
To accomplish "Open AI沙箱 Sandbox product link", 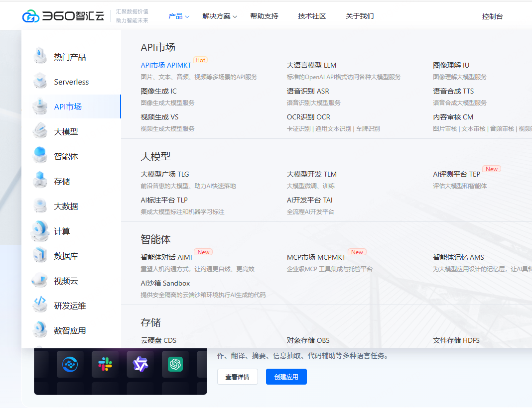I will coord(165,283).
